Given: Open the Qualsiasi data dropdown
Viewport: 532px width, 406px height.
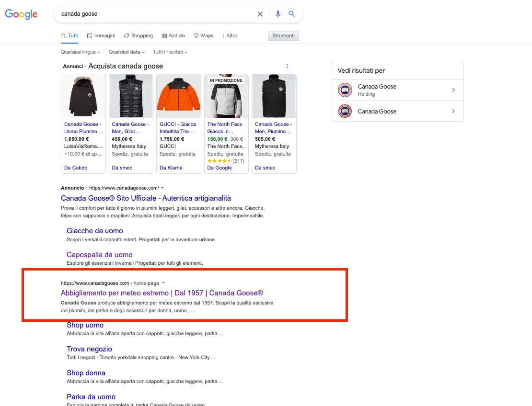Looking at the screenshot, I should (x=127, y=52).
